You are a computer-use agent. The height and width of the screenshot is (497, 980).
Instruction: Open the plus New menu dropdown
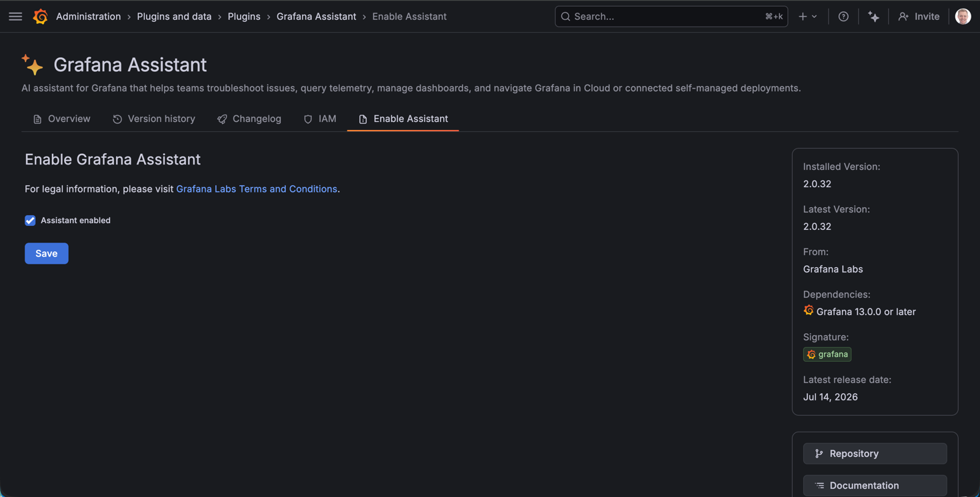[x=807, y=17]
